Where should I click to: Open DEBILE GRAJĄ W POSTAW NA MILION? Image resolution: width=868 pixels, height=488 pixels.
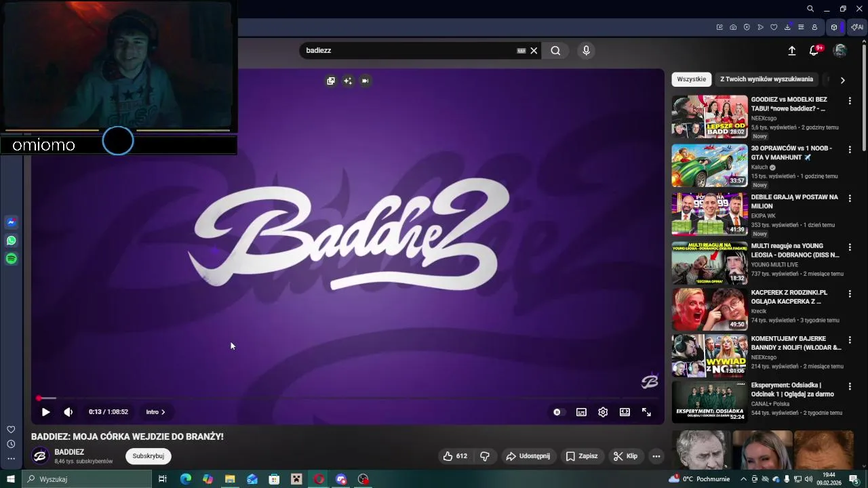tap(709, 214)
